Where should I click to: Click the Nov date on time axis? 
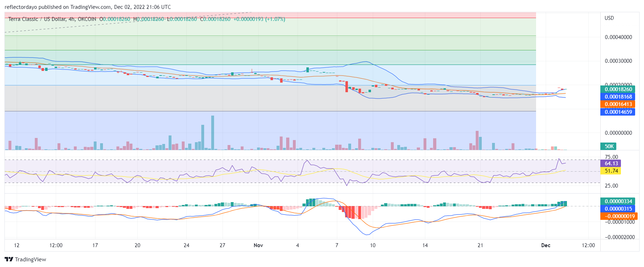tap(258, 245)
